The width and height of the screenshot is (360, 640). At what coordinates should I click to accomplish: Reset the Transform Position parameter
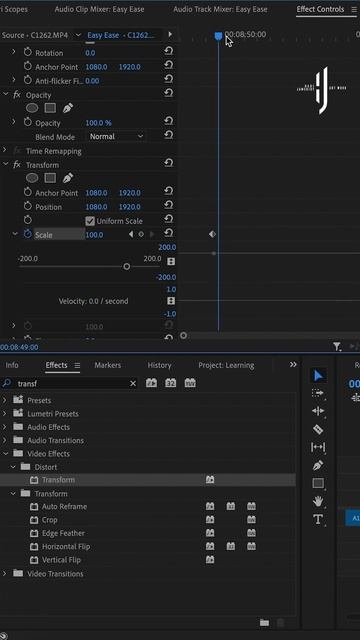point(169,205)
